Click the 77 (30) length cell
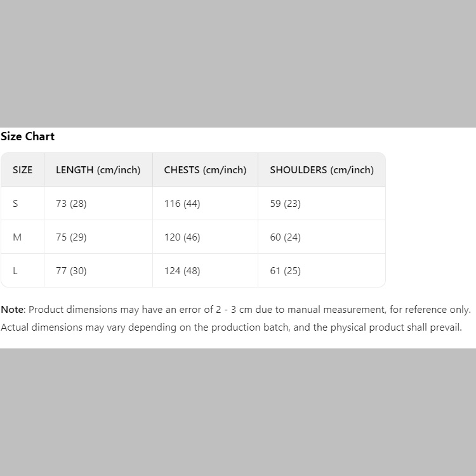The width and height of the screenshot is (476, 476). click(71, 271)
